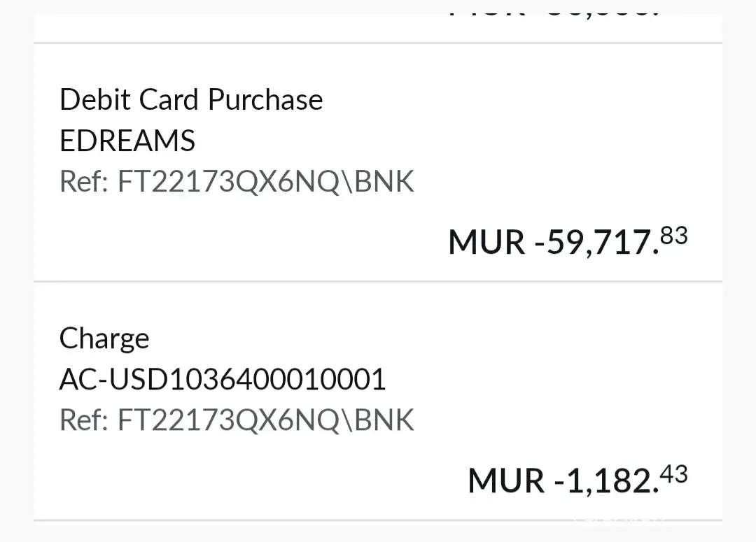Tap the Charge transaction heading
The height and width of the screenshot is (542, 756).
tap(104, 339)
